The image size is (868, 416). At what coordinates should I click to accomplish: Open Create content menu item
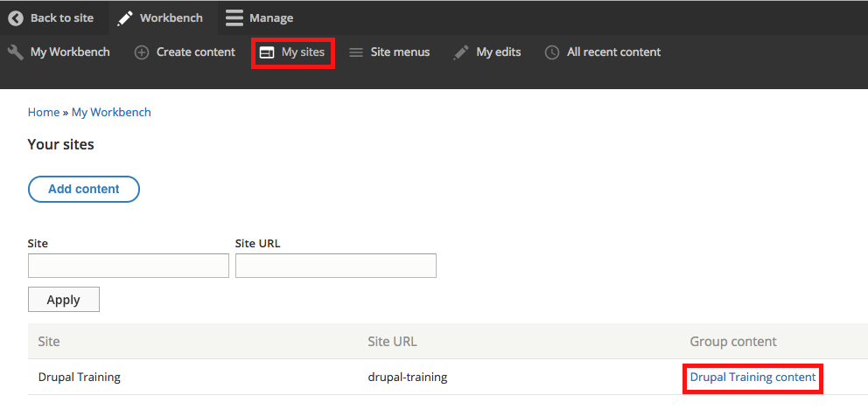point(196,52)
